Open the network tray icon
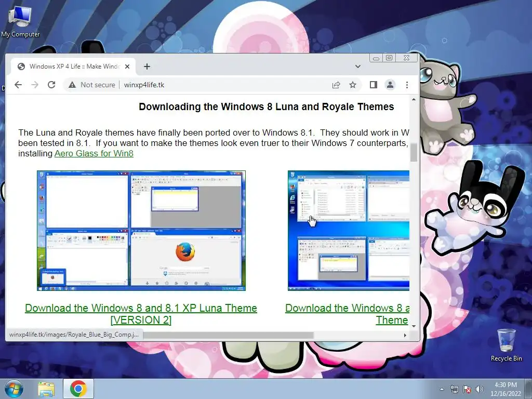532x399 pixels. pyautogui.click(x=454, y=389)
